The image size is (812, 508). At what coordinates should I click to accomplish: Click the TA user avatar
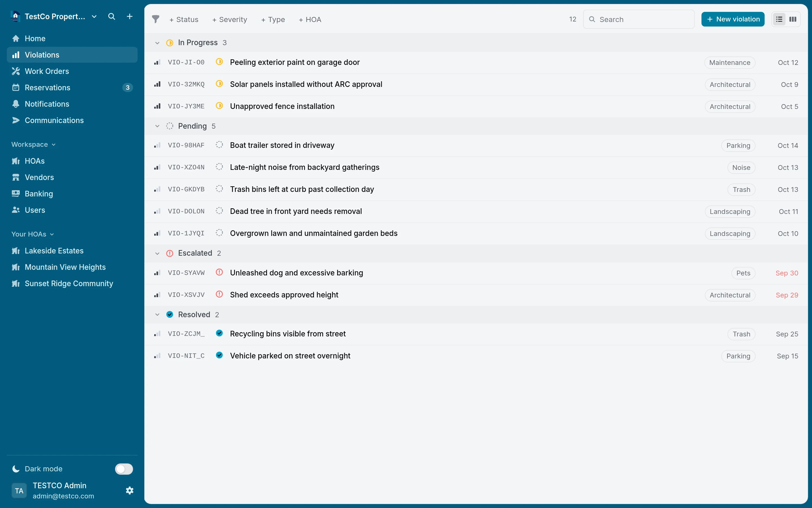point(19,491)
